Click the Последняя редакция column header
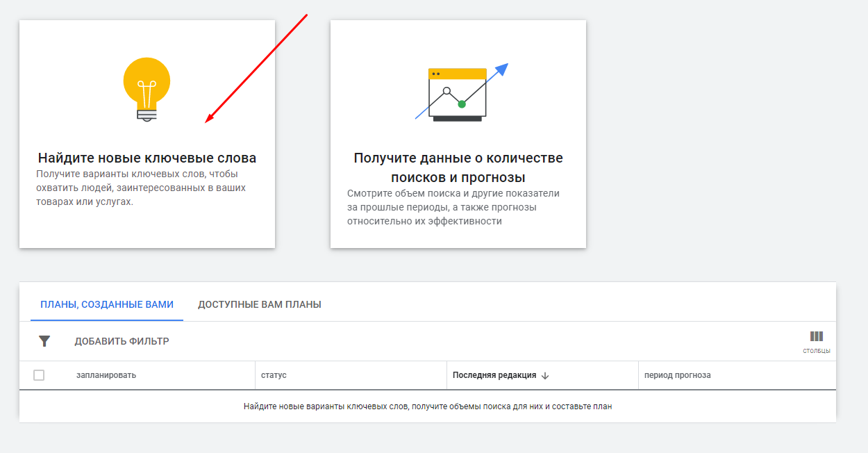 click(494, 375)
